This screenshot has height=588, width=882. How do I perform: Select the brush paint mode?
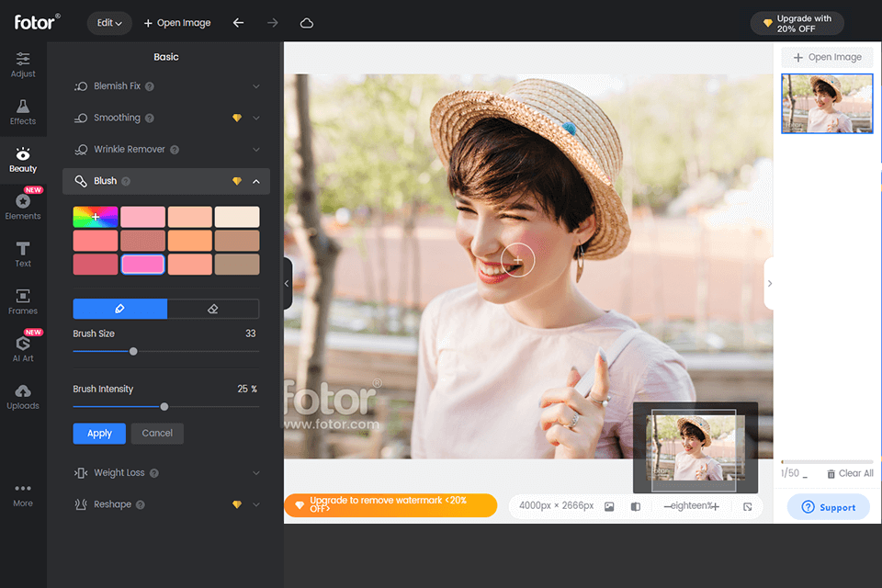119,309
